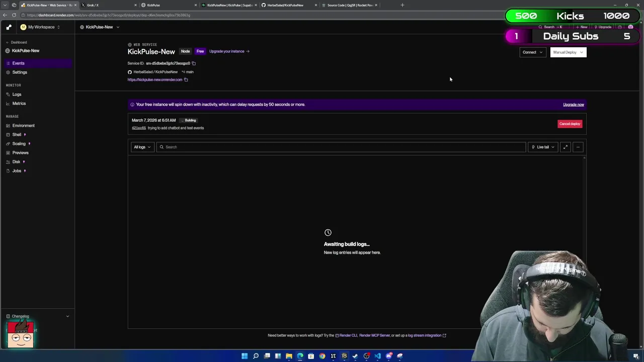Open a new browser tab

tap(402, 5)
